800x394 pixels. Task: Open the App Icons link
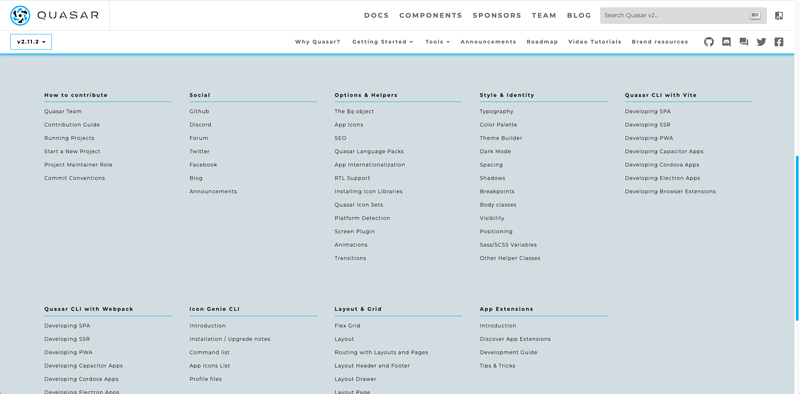tap(349, 125)
